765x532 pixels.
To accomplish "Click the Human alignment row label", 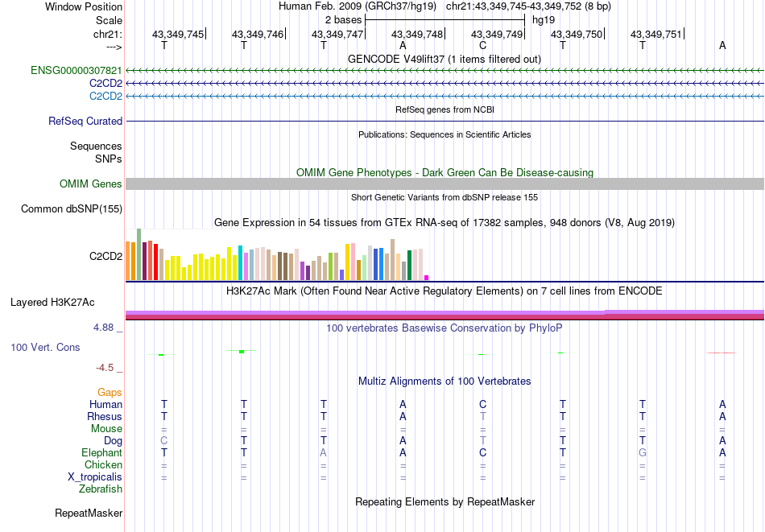I will (105, 404).
